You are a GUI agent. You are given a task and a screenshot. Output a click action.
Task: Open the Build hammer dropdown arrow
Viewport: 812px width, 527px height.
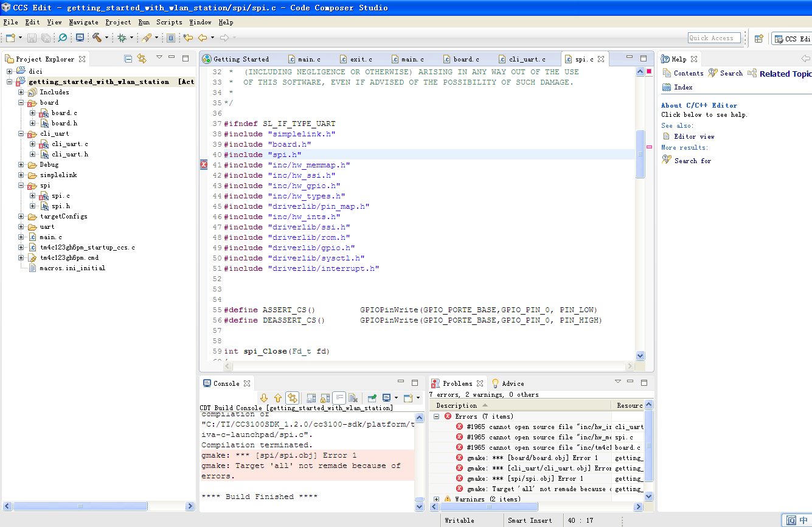pyautogui.click(x=106, y=38)
